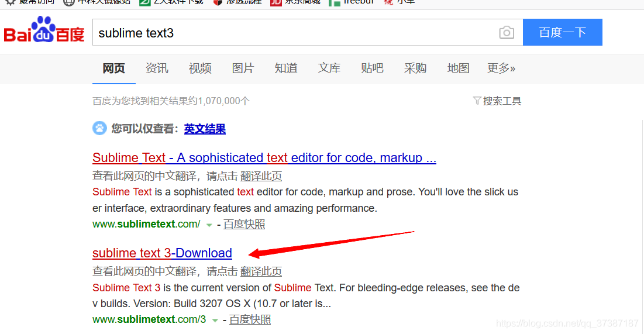Click the result count text 约1,070,000个
Image resolution: width=644 pixels, height=334 pixels.
click(219, 101)
